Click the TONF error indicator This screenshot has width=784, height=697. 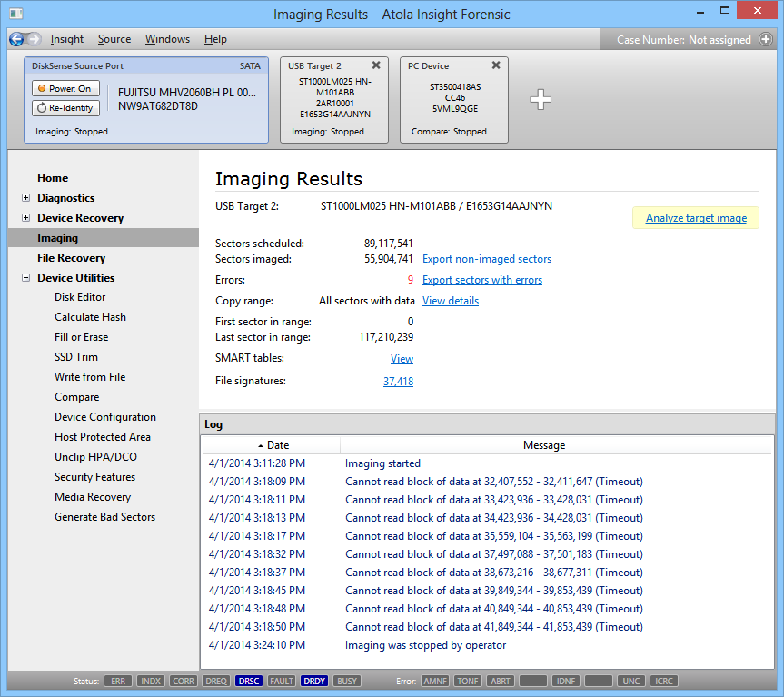(x=468, y=681)
